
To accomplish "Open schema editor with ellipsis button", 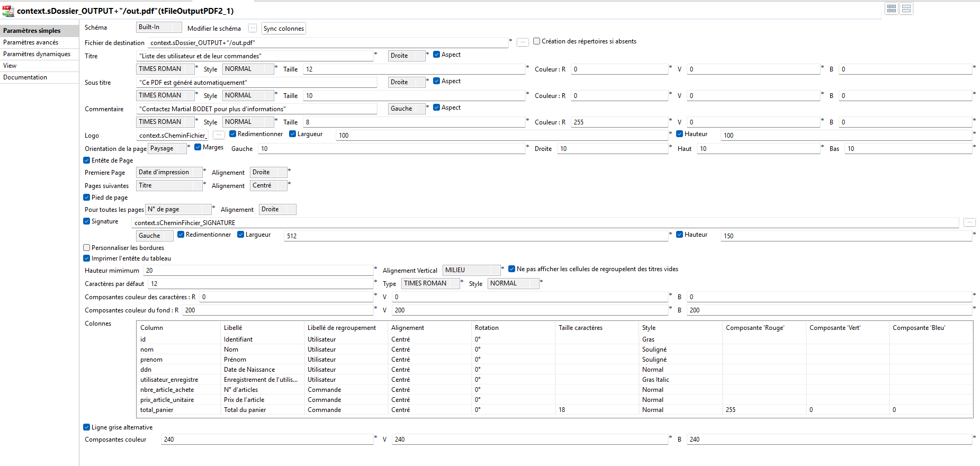I will [253, 28].
